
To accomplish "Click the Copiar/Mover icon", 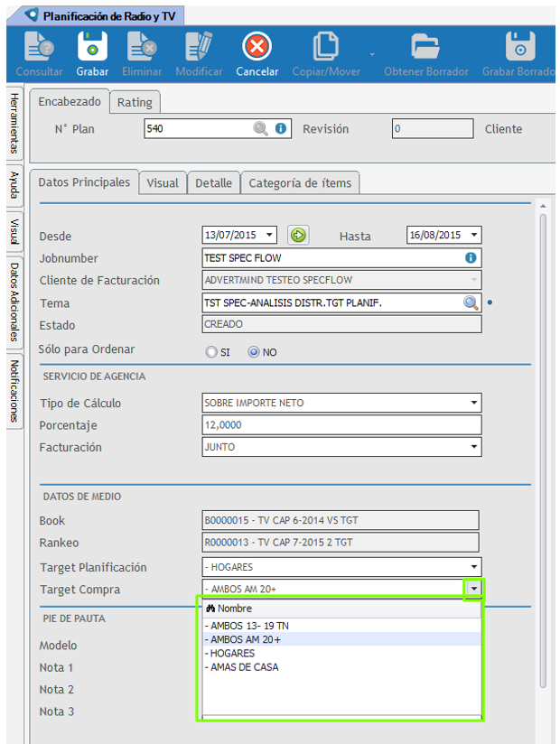I will coord(325,46).
